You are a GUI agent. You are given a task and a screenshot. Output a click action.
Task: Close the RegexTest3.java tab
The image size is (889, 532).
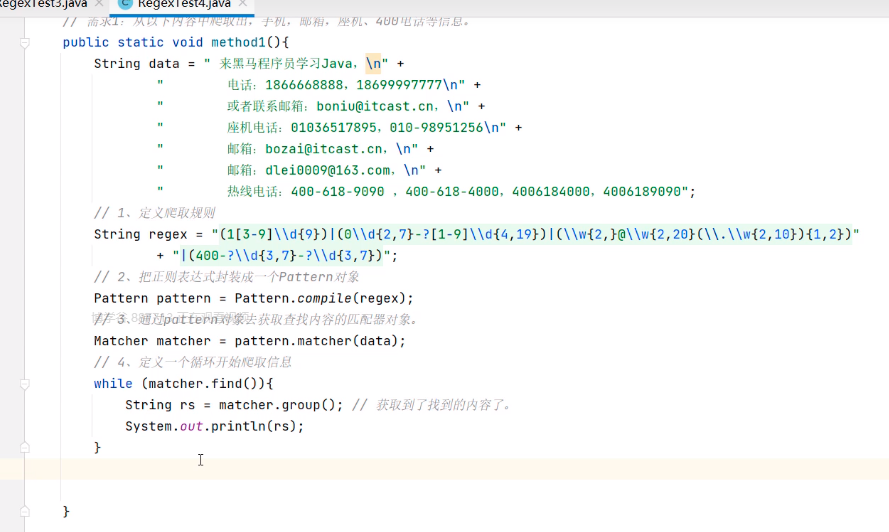99,3
